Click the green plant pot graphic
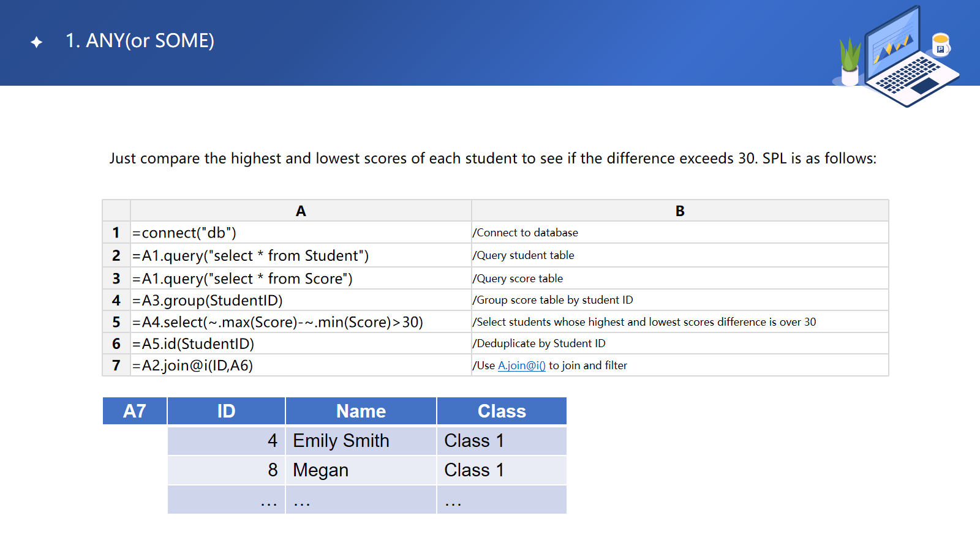 pos(850,62)
